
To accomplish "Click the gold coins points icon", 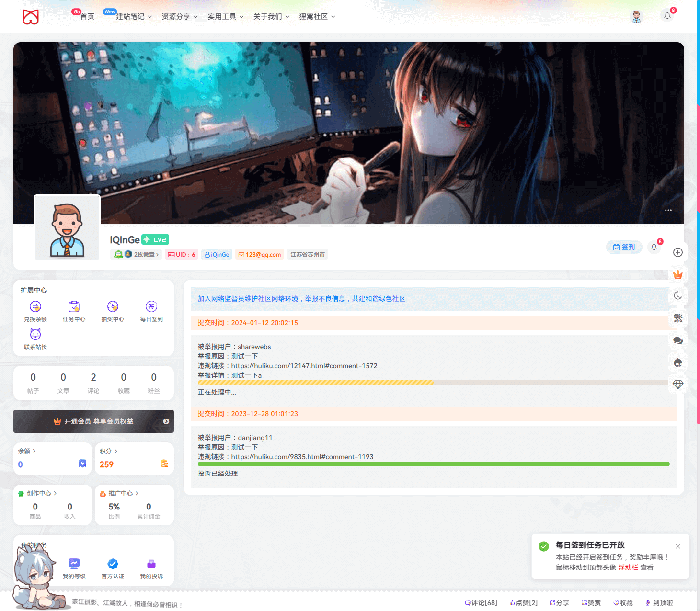I will click(164, 464).
